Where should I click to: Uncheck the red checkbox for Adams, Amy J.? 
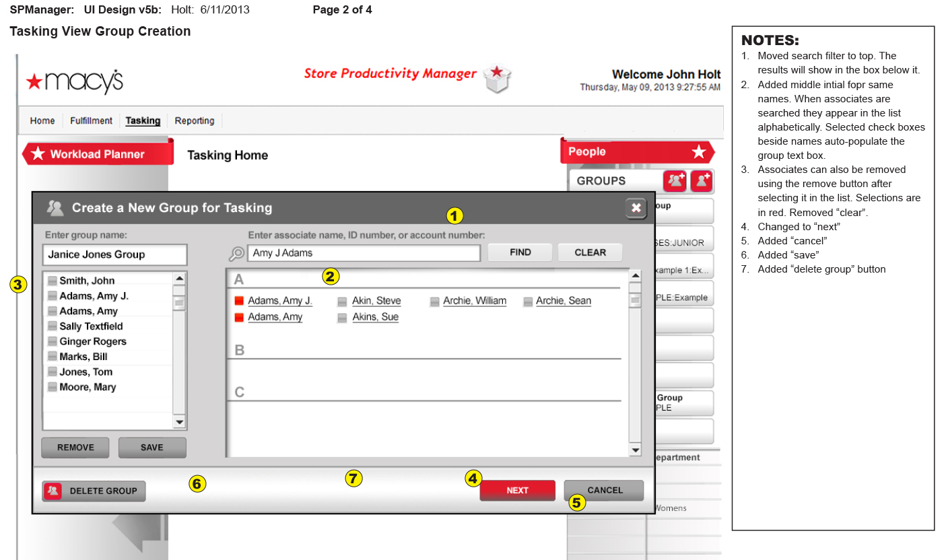238,301
